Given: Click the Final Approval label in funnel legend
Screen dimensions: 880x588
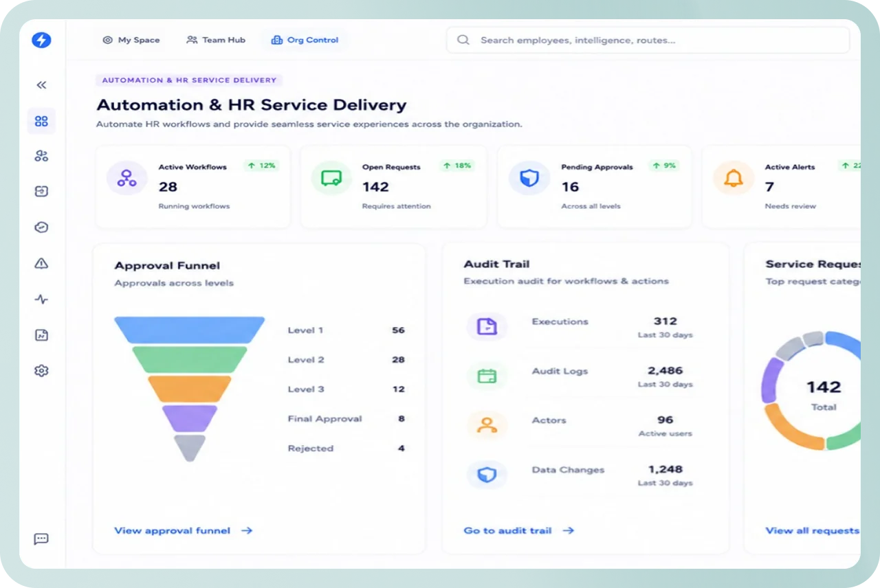Looking at the screenshot, I should [324, 418].
